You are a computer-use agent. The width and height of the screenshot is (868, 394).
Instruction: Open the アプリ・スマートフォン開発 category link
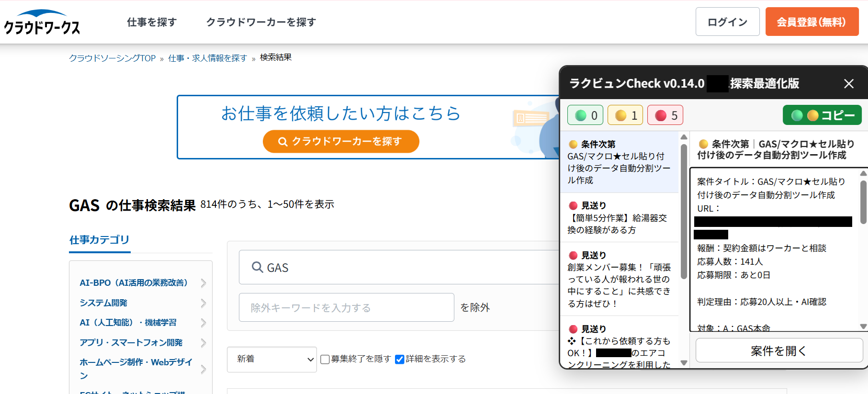(131, 343)
